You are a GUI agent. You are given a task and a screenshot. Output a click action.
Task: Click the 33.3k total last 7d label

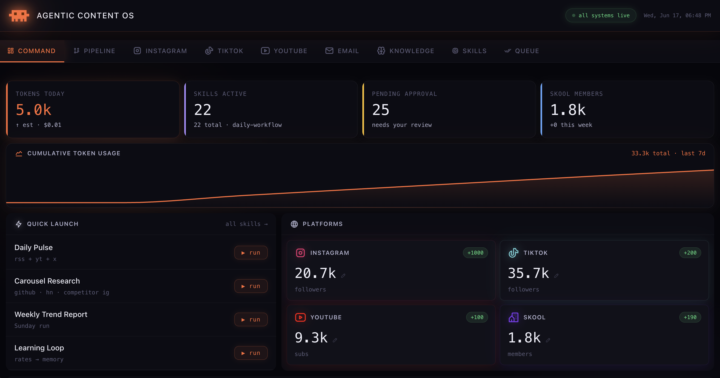(x=668, y=153)
